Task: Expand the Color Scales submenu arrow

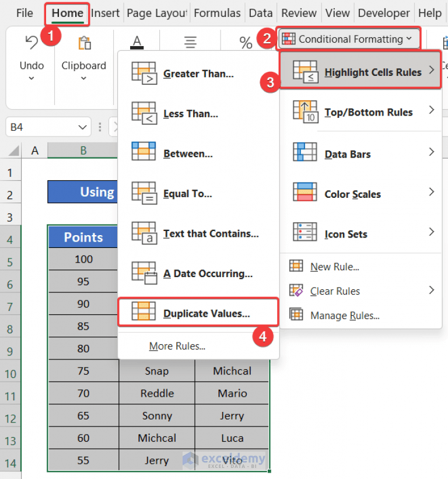Action: (431, 192)
